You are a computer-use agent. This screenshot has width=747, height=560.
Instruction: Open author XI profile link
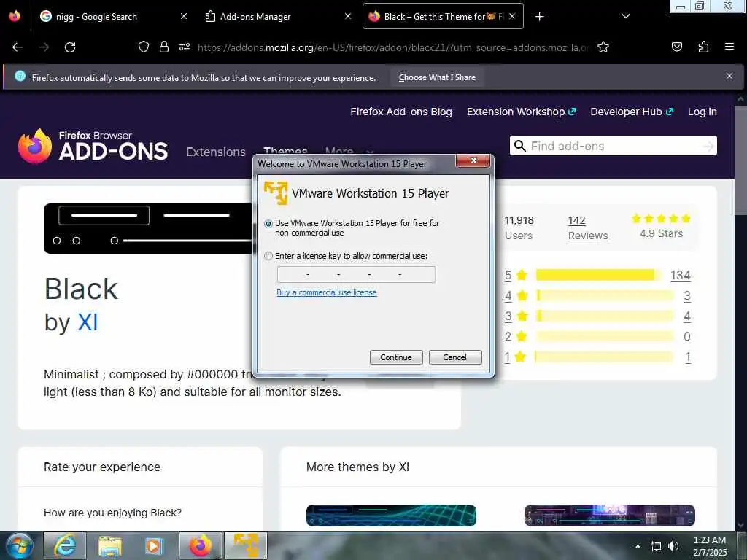tap(88, 322)
